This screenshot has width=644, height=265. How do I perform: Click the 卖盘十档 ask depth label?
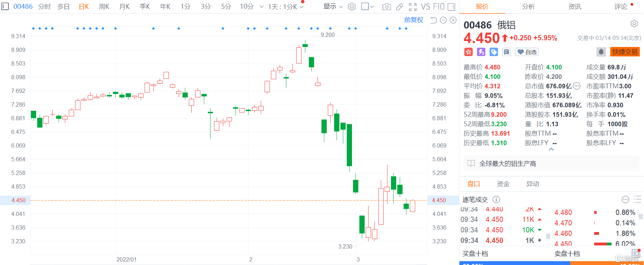[567, 253]
